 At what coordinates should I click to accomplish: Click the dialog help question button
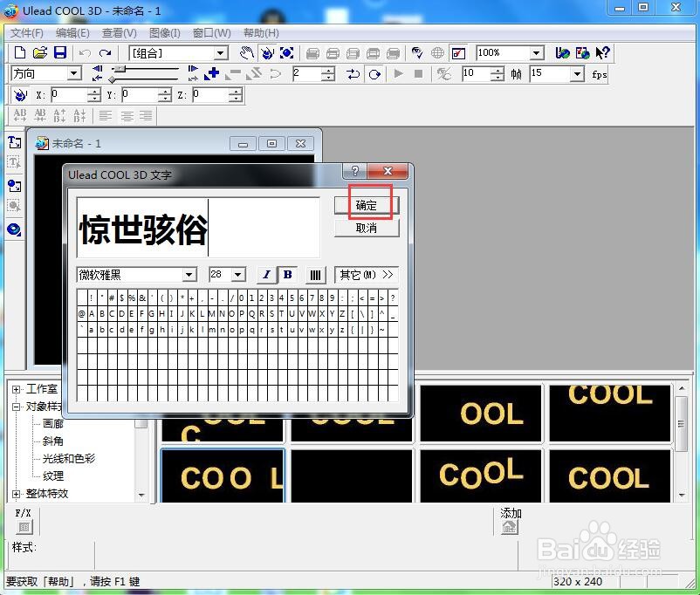pos(355,171)
